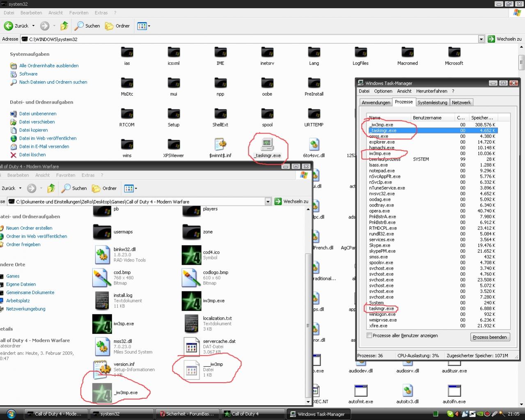Click 'Datei umbenennen' task link

click(x=38, y=114)
